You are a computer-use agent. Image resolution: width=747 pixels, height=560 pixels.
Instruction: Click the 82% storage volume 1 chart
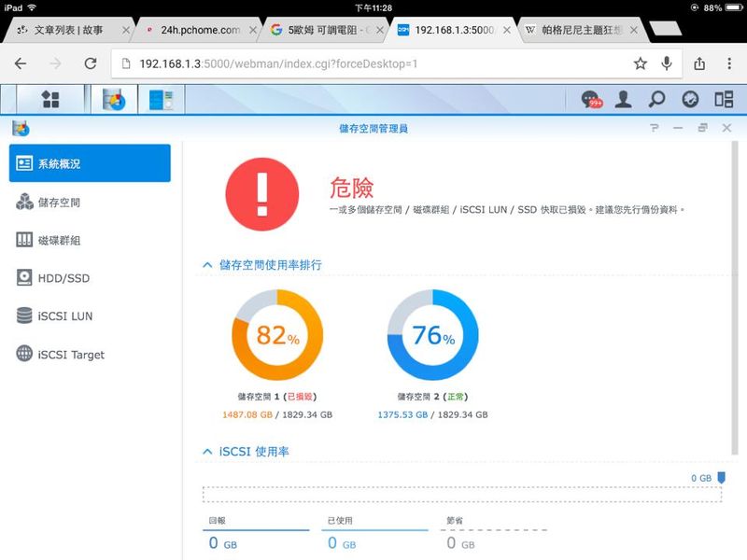pyautogui.click(x=277, y=335)
